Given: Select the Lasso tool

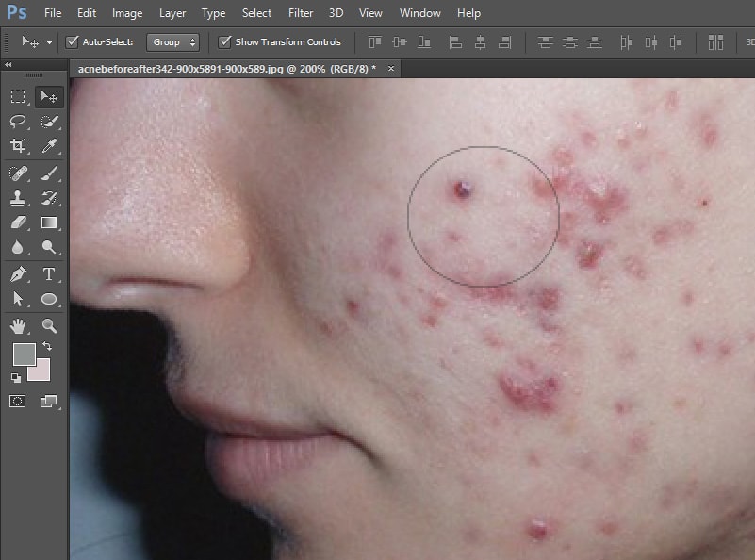Looking at the screenshot, I should [x=18, y=122].
